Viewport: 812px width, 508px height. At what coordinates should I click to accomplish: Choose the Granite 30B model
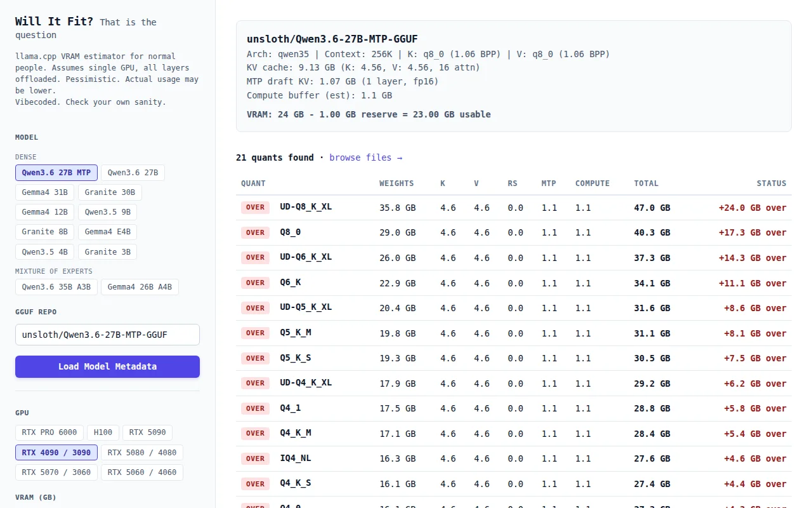(110, 192)
